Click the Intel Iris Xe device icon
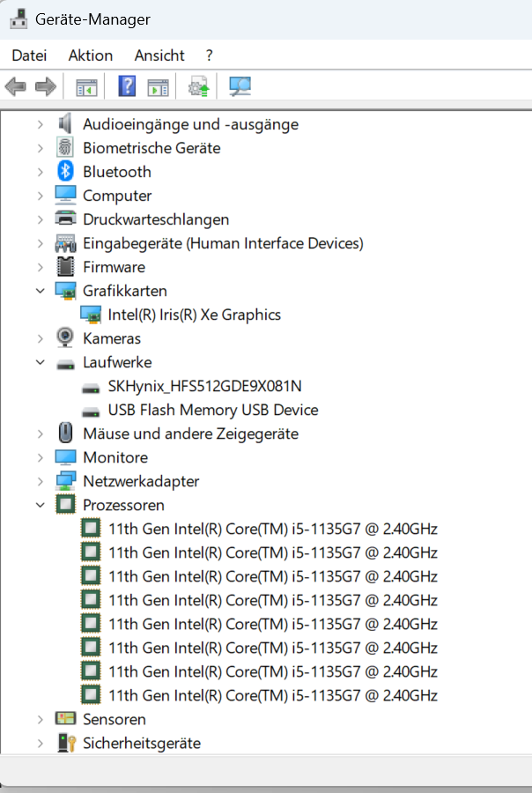Image resolution: width=532 pixels, height=793 pixels. [x=91, y=315]
